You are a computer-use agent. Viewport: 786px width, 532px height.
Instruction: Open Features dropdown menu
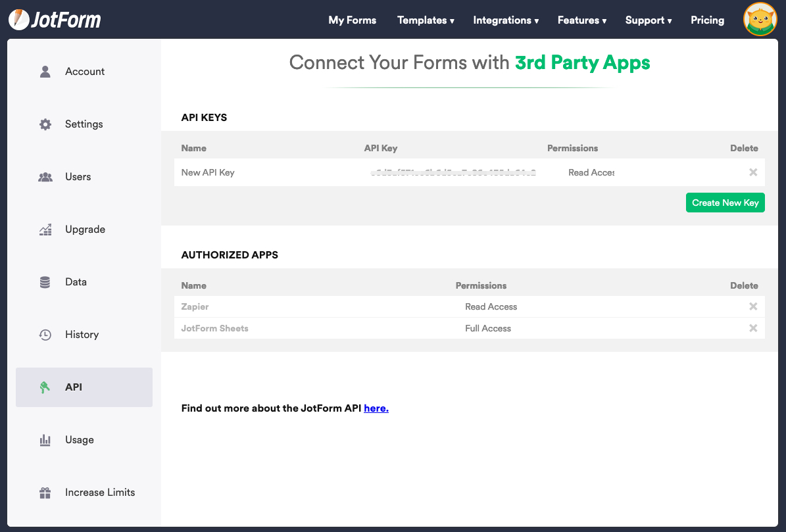(582, 20)
